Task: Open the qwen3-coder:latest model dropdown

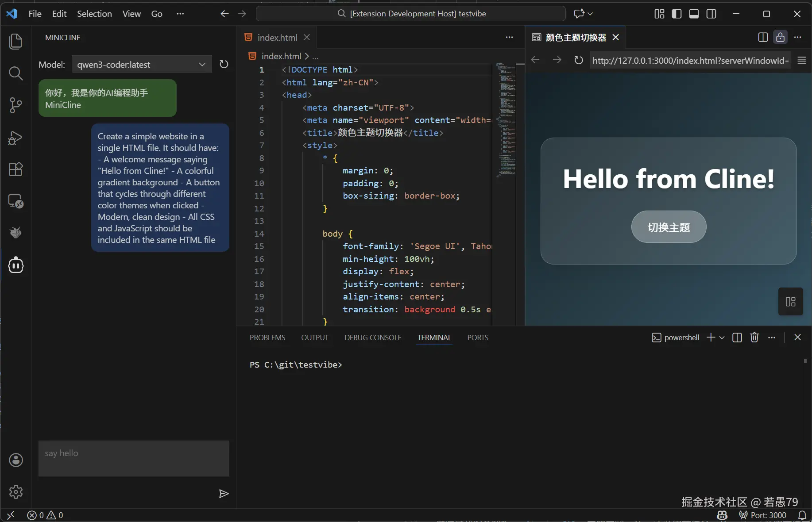Action: 141,65
